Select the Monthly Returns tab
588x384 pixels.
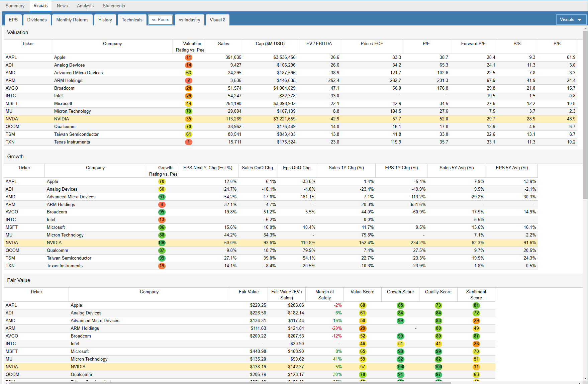point(72,20)
